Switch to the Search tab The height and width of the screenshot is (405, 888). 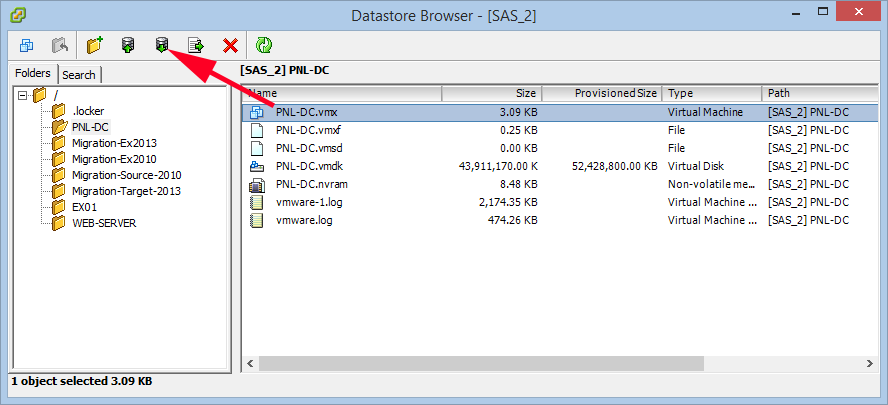tap(79, 75)
